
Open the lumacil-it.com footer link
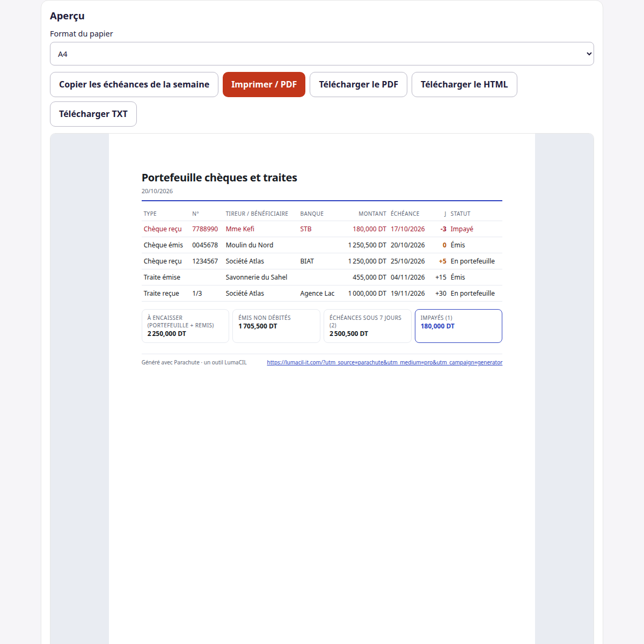tap(385, 362)
